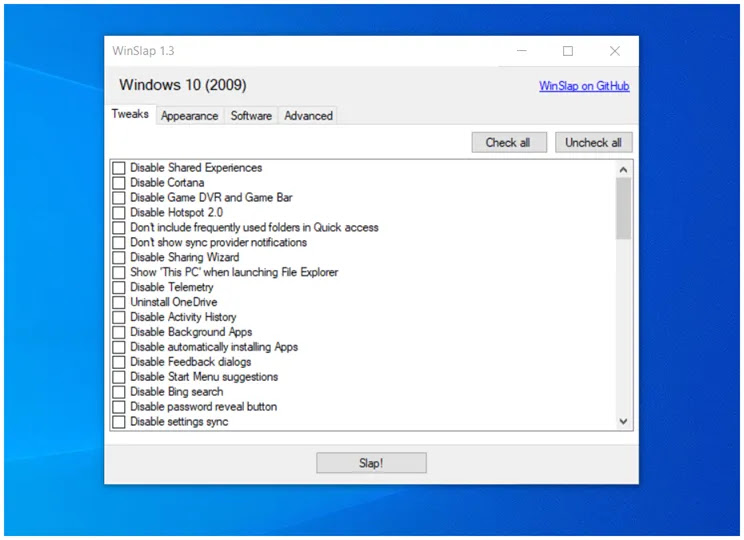
Task: Tick the Disable Shared Experiences checkbox
Action: [x=119, y=168]
